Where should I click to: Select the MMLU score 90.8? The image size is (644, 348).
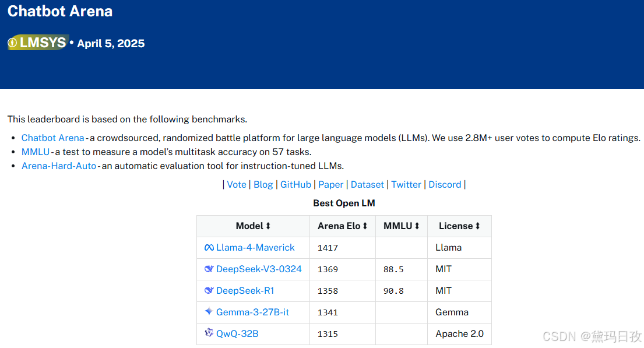click(x=393, y=291)
